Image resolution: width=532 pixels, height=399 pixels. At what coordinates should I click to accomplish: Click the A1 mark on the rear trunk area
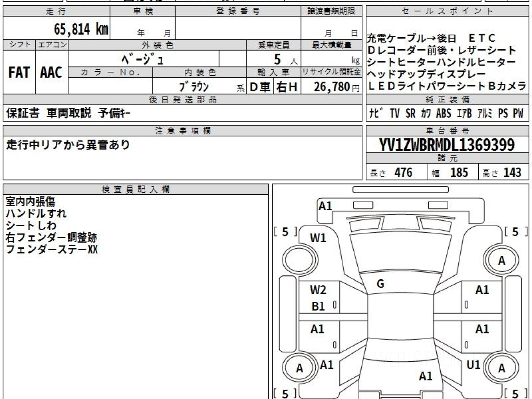(x=426, y=376)
